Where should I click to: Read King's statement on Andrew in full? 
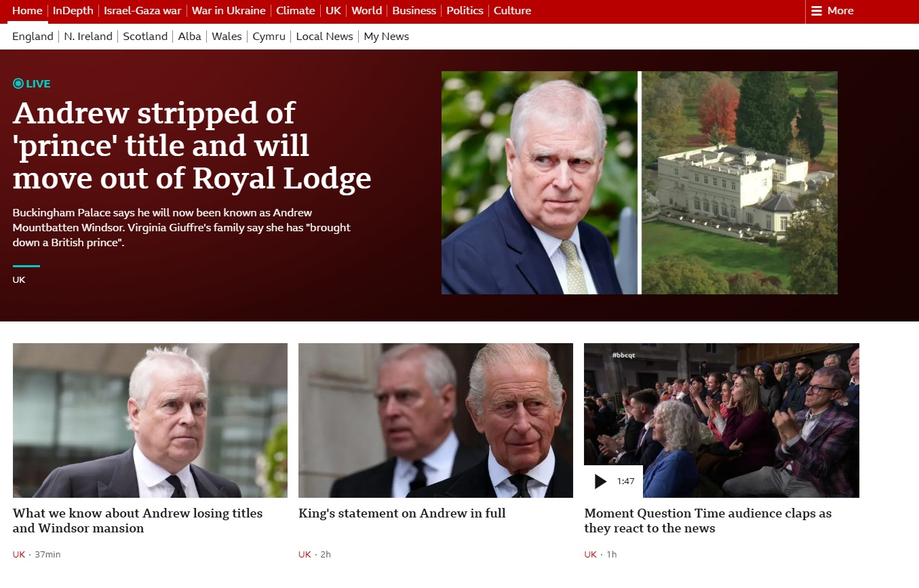click(402, 513)
